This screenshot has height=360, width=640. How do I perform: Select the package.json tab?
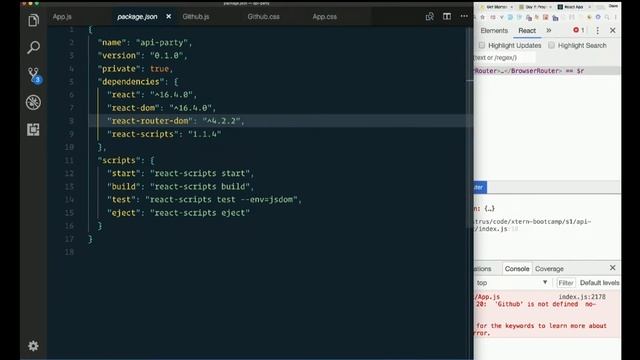[x=137, y=17]
